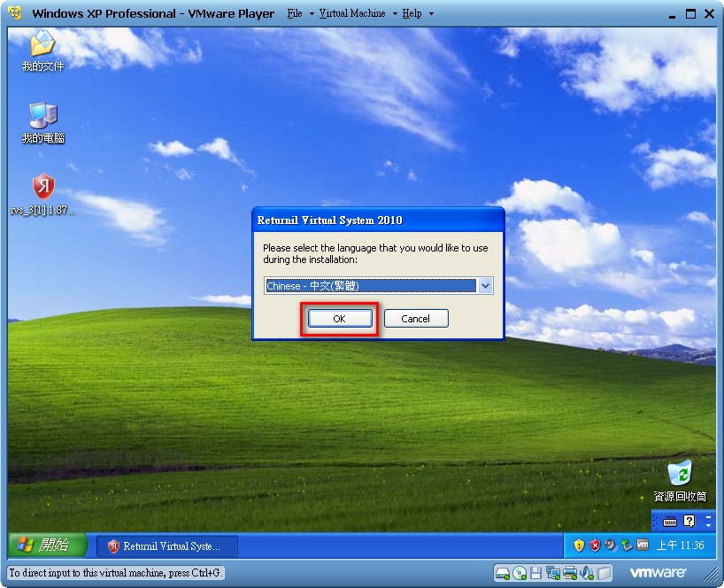Select the 我的文件 desktop icon
This screenshot has width=724, height=588.
tap(42, 50)
